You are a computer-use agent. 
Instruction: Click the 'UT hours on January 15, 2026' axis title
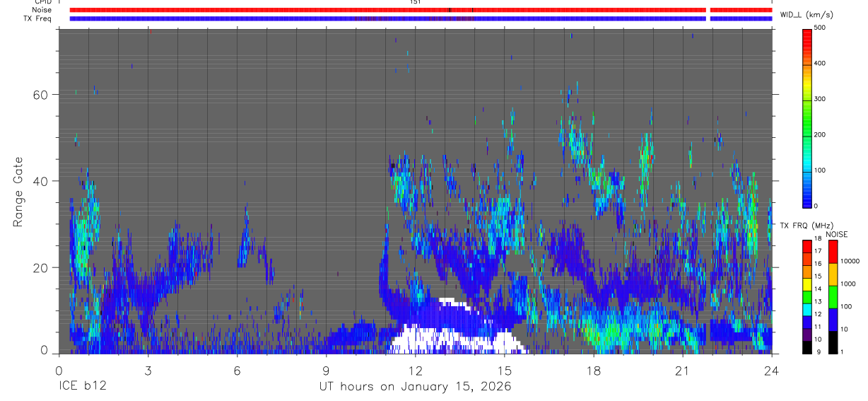point(415,387)
